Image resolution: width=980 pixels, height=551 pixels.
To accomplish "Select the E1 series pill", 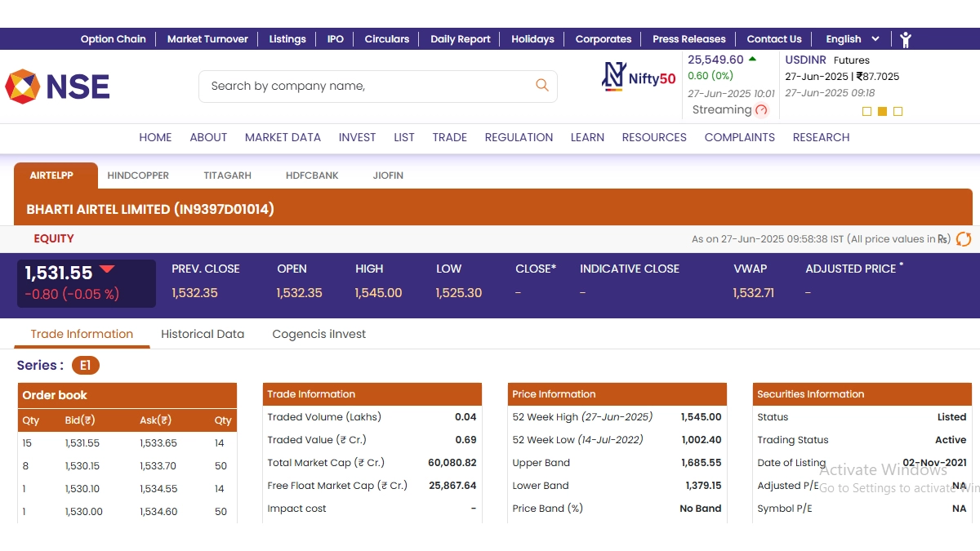I will click(85, 366).
